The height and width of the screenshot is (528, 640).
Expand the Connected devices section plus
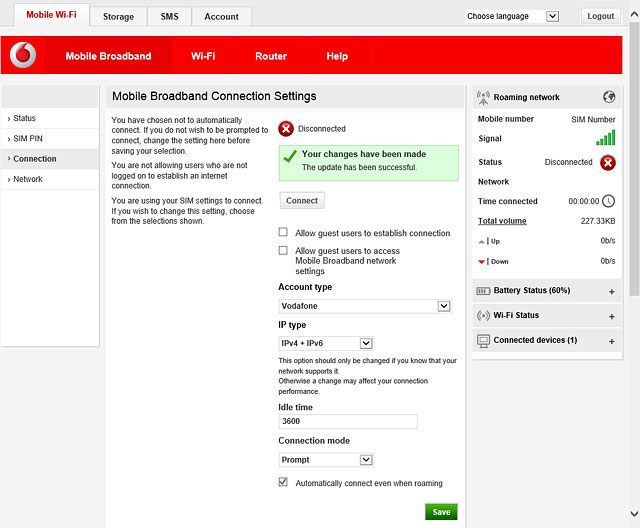point(611,342)
